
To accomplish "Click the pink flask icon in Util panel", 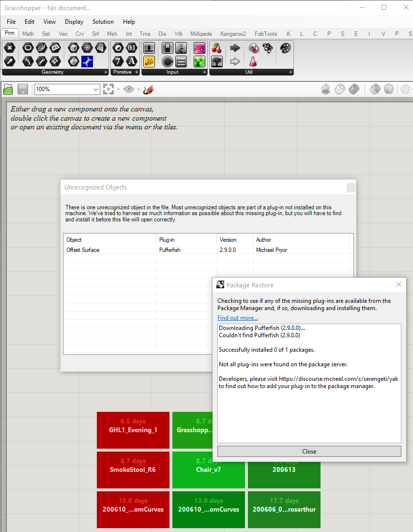I will point(253,62).
